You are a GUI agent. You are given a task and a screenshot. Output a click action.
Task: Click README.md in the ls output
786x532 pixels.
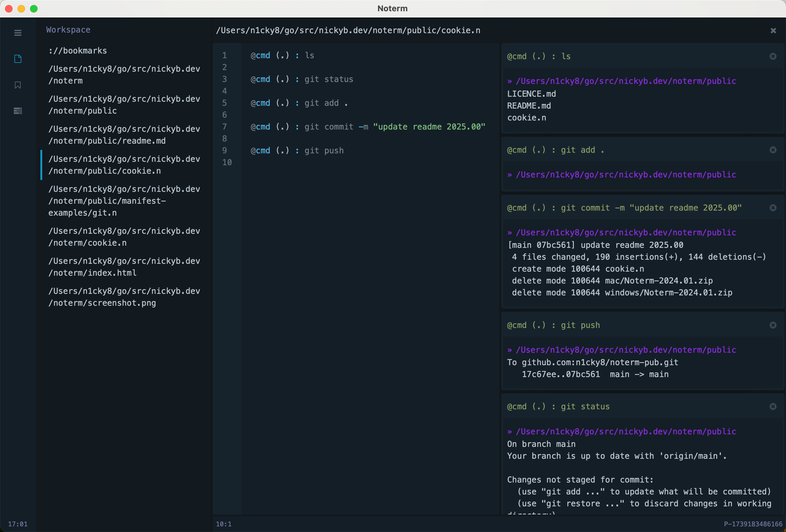tap(529, 106)
